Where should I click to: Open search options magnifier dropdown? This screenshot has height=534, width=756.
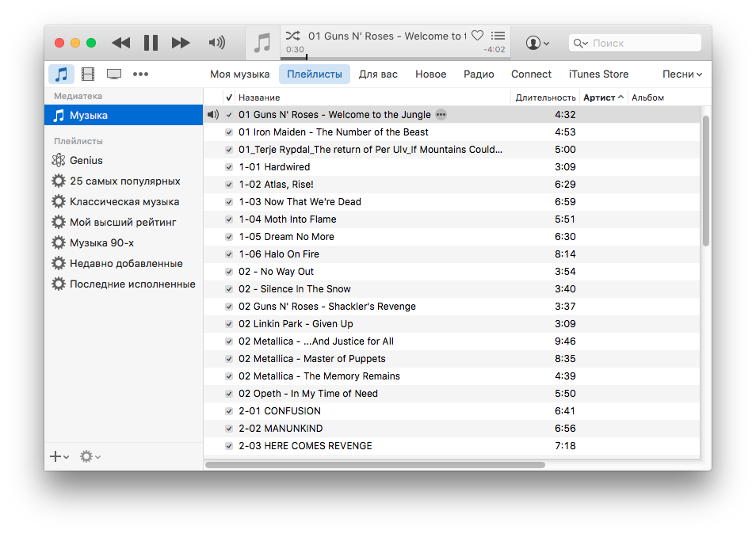581,44
